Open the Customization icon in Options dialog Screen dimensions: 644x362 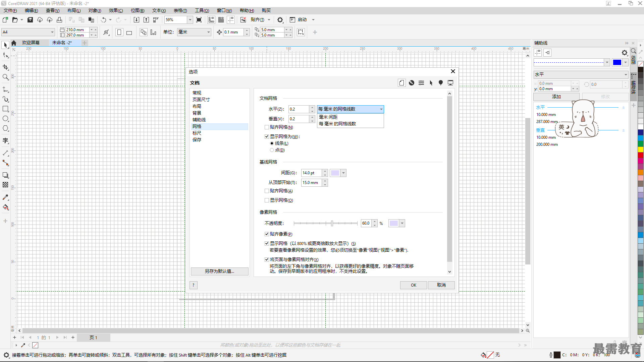(x=421, y=83)
